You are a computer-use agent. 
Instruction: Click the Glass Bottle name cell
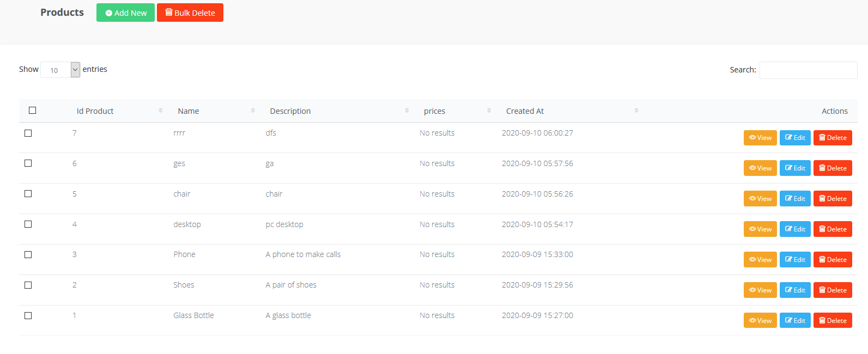click(193, 315)
